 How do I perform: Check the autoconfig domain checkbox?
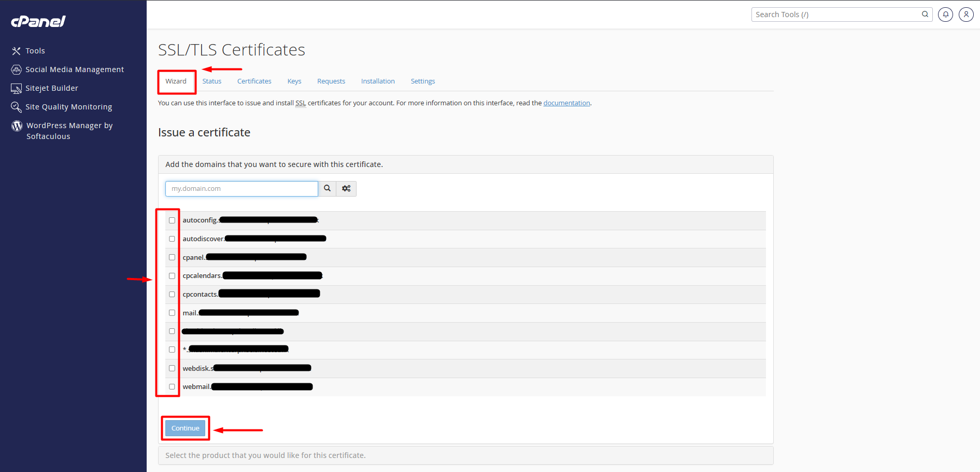(172, 220)
